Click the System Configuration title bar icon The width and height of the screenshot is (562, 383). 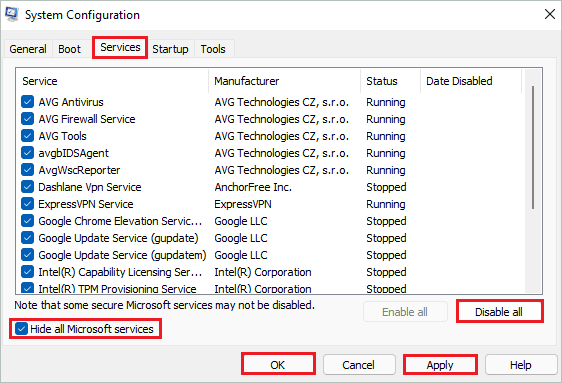coord(12,14)
